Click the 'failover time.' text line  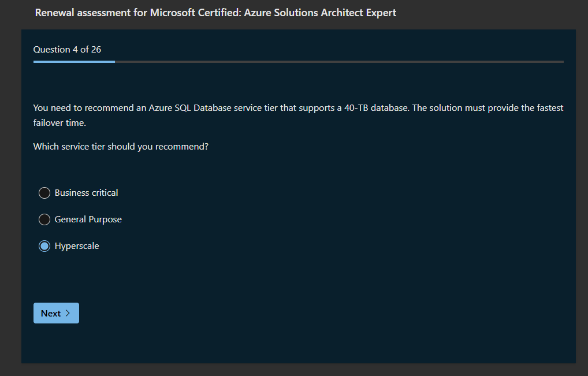pos(59,123)
